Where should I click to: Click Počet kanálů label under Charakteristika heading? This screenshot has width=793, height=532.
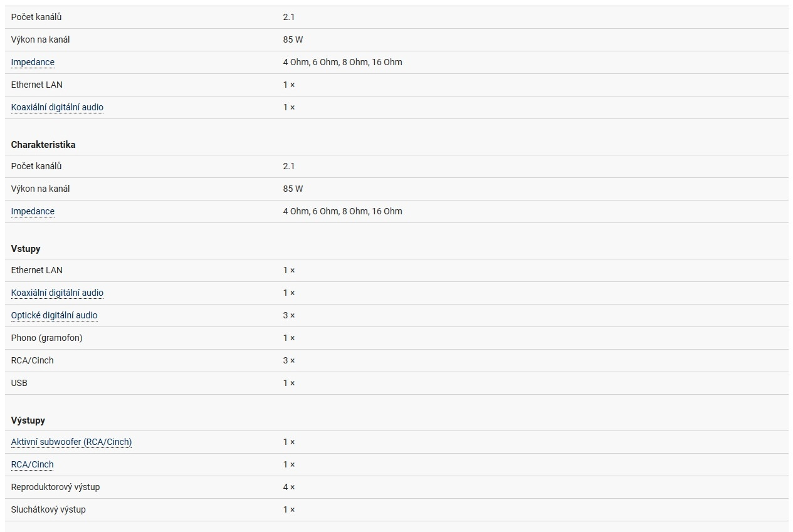36,166
